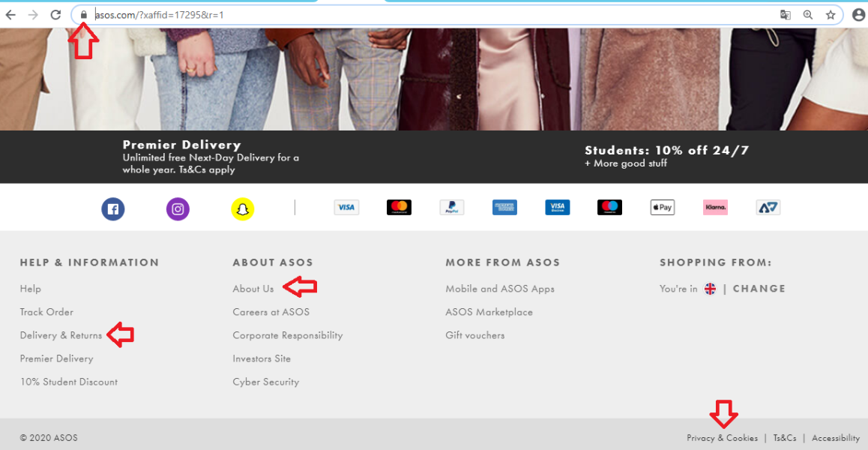Viewport: 868px width, 450px height.
Task: Click the Mastercard payment logo
Action: (x=399, y=207)
